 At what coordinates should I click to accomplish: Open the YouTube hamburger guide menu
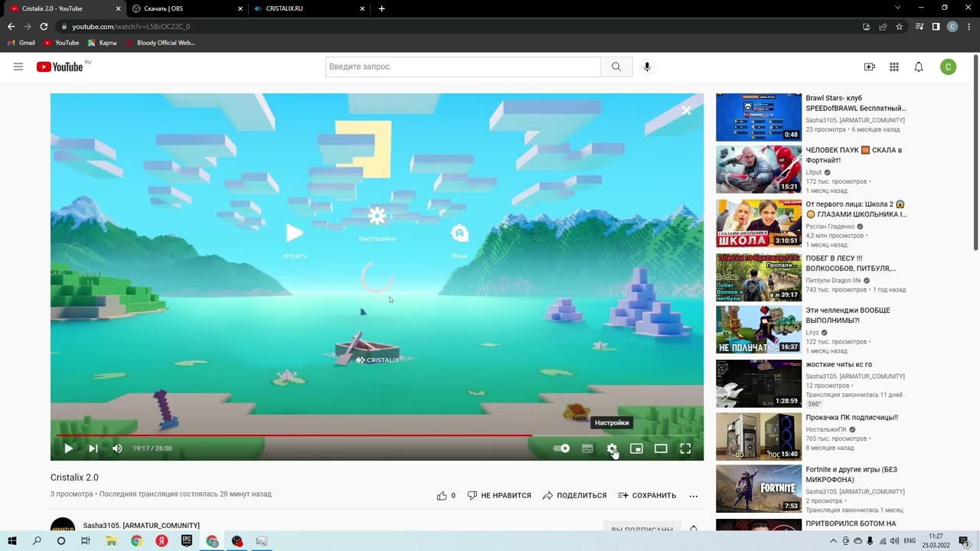click(18, 67)
